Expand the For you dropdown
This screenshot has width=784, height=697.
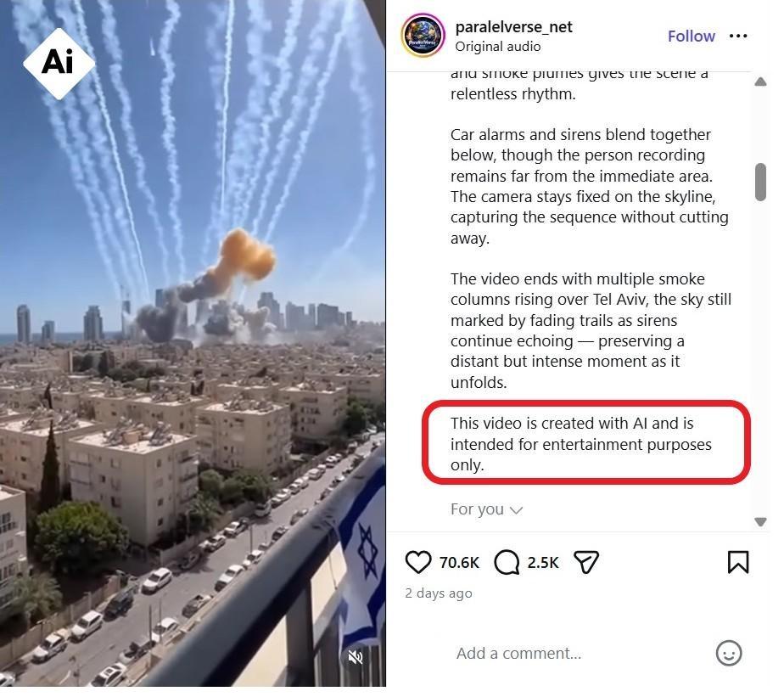486,509
